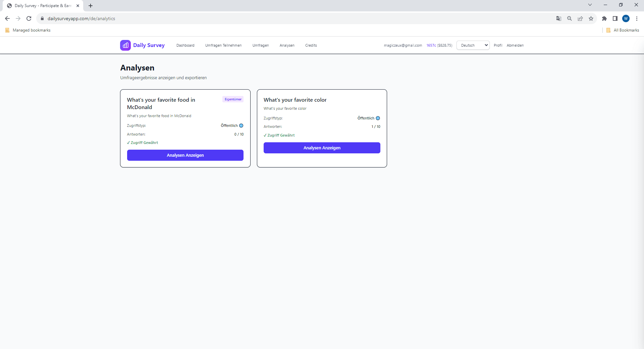Open the Deutsch language dropdown
The width and height of the screenshot is (644, 349).
click(x=473, y=45)
